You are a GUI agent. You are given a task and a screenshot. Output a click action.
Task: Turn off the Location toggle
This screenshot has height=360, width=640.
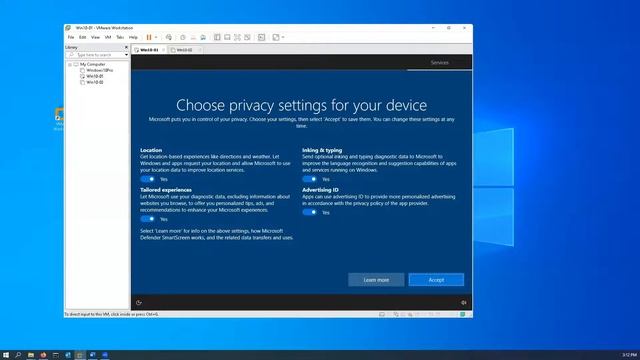(147, 179)
